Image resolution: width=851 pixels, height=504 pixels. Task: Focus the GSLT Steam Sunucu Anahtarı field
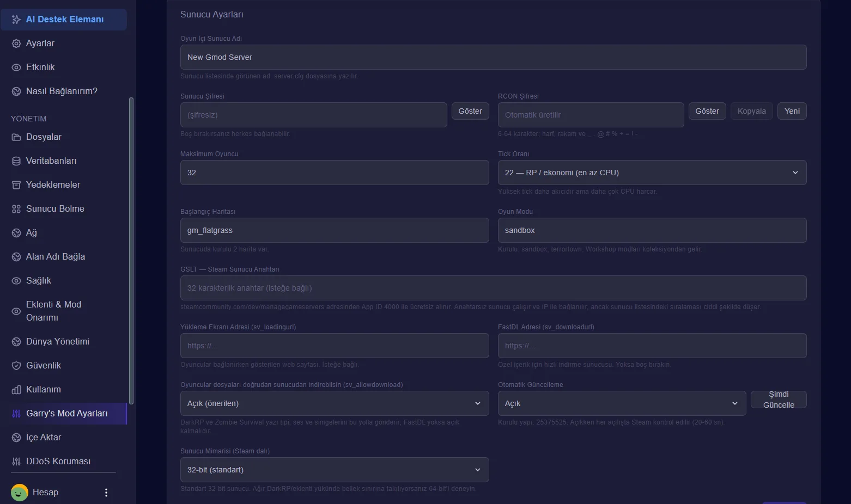point(494,288)
